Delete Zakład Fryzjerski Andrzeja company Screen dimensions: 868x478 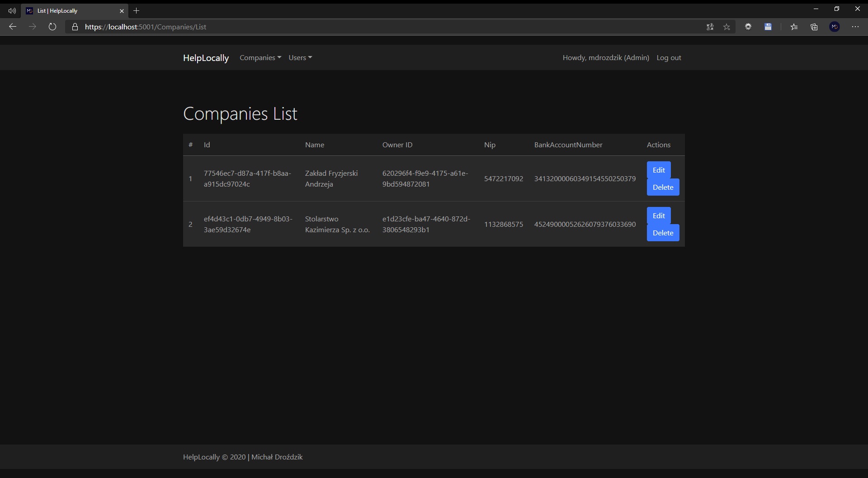click(663, 187)
